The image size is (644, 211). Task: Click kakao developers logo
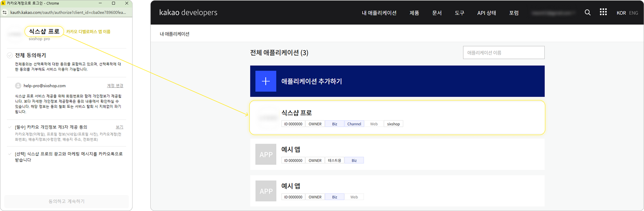(188, 13)
